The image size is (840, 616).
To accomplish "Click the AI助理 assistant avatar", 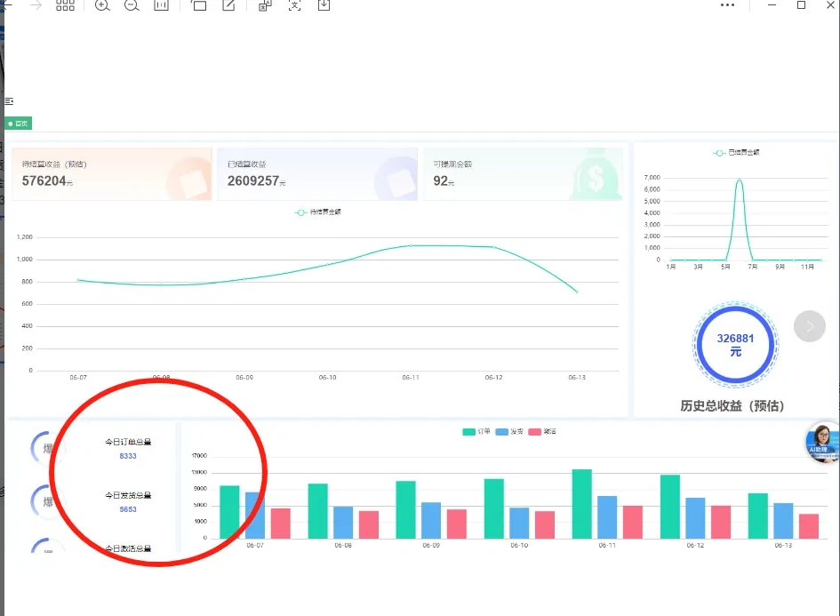I will click(822, 442).
